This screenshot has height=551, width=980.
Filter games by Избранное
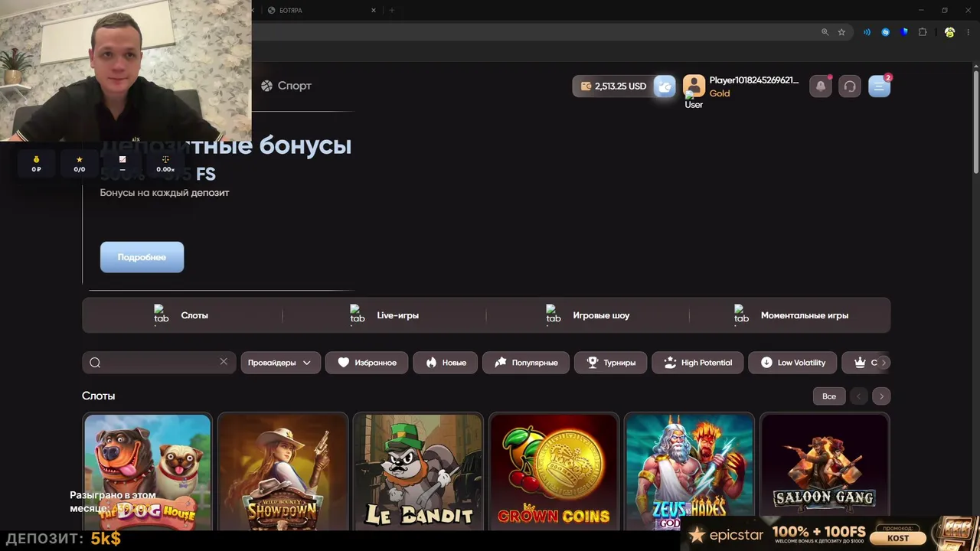click(367, 363)
